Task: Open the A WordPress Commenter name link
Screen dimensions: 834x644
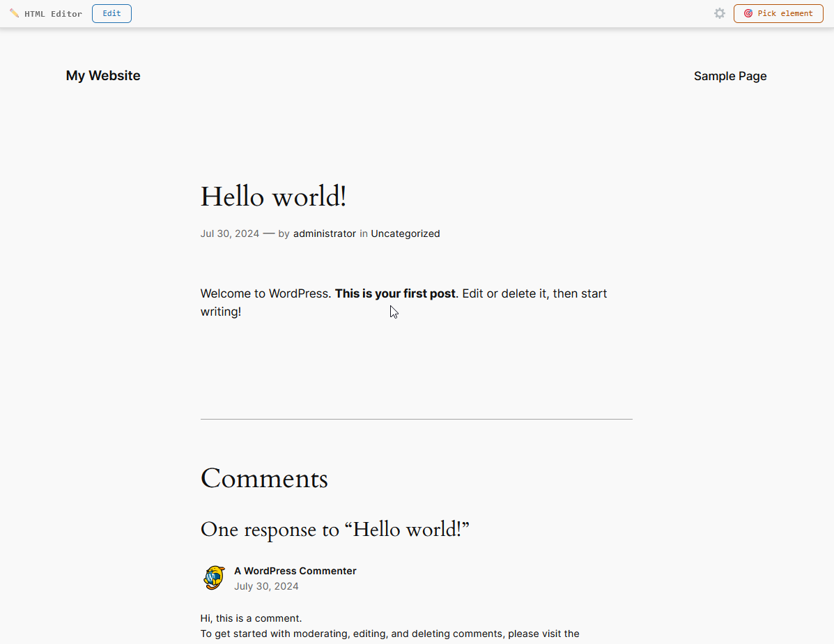Action: coord(295,571)
